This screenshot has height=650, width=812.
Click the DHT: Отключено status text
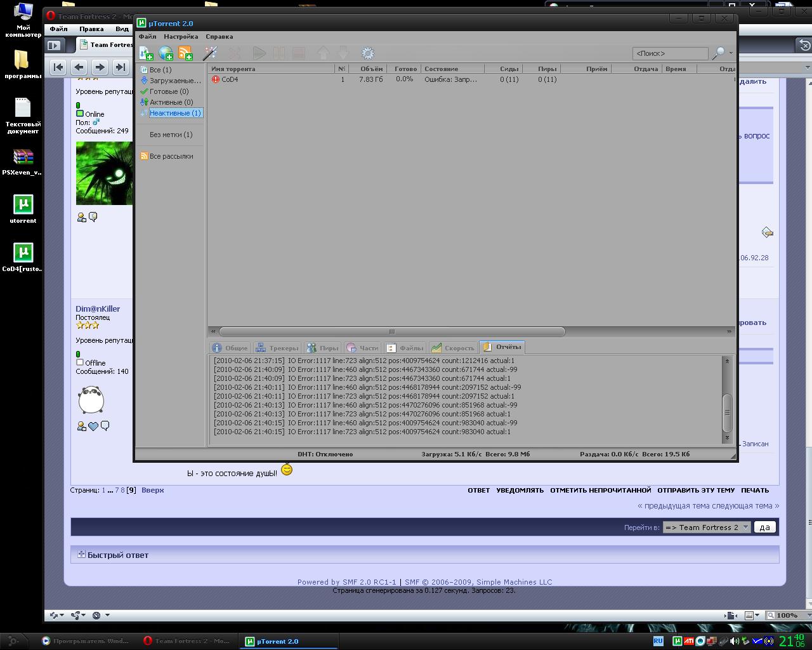(x=325, y=454)
